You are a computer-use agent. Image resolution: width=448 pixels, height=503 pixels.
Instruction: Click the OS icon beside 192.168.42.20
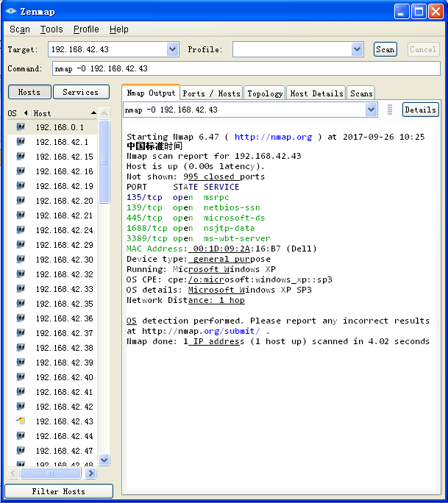[x=21, y=201]
